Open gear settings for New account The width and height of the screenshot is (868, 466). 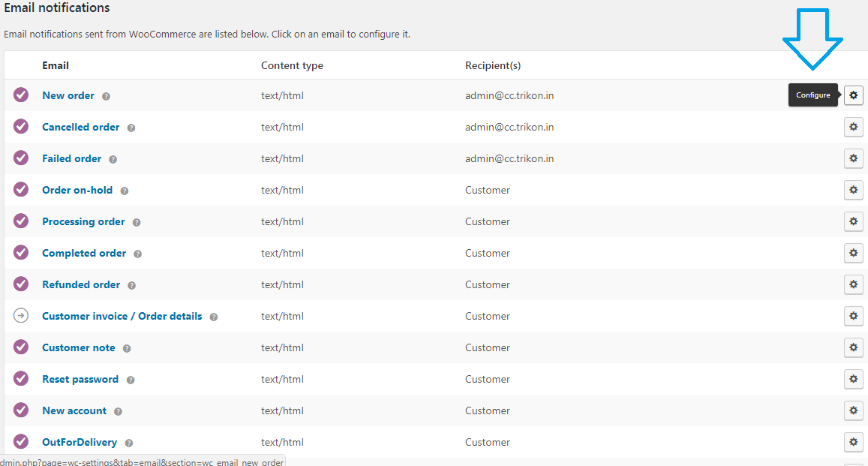click(853, 410)
